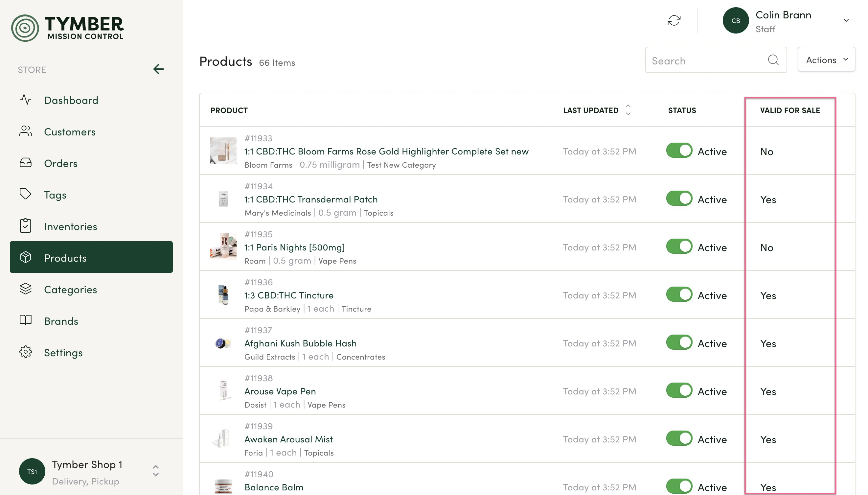
Task: Click product ID '#11937'
Action: [258, 330]
